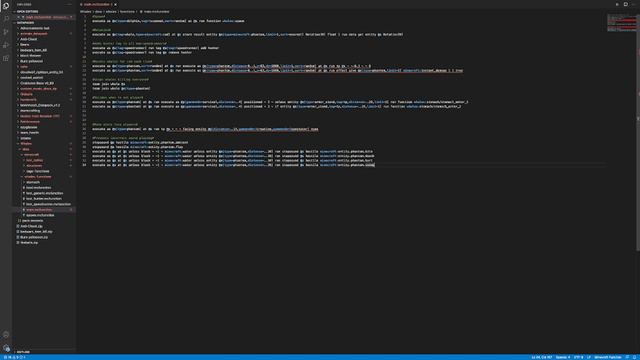The width and height of the screenshot is (640, 360).
Task: Click the Whales breadcrumb segment
Action: coord(85,12)
